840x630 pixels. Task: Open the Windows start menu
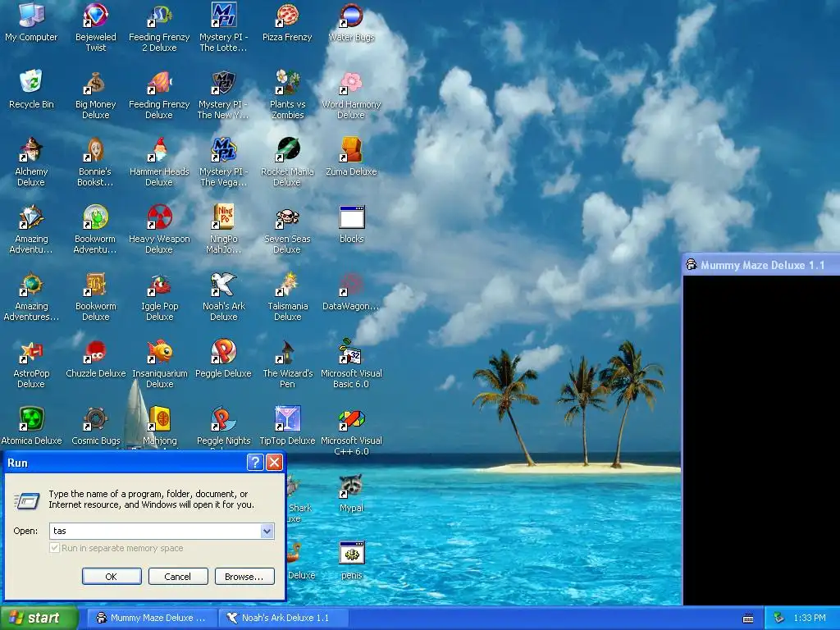click(x=39, y=618)
